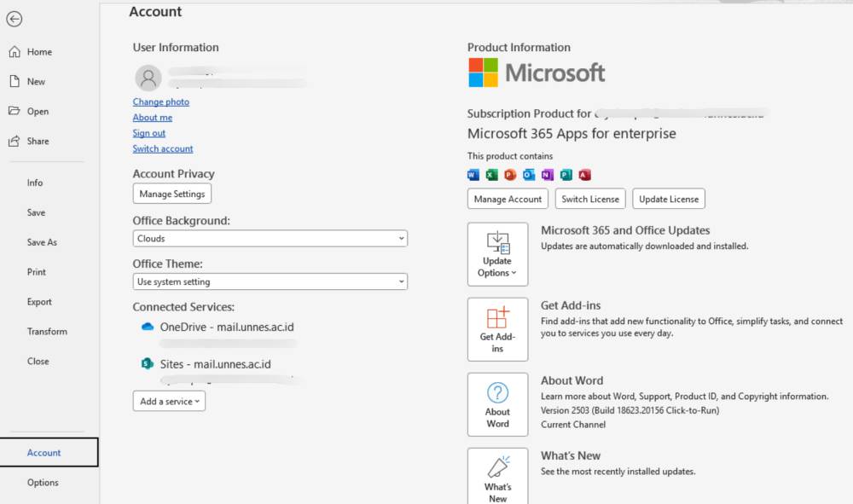Select the Transform menu item

click(47, 331)
